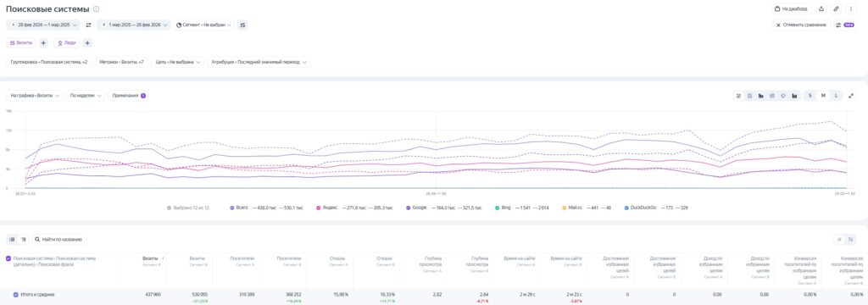This screenshot has height=305, width=868.
Task: Open info tooltip next to Поисковые системы title
Action: (97, 8)
